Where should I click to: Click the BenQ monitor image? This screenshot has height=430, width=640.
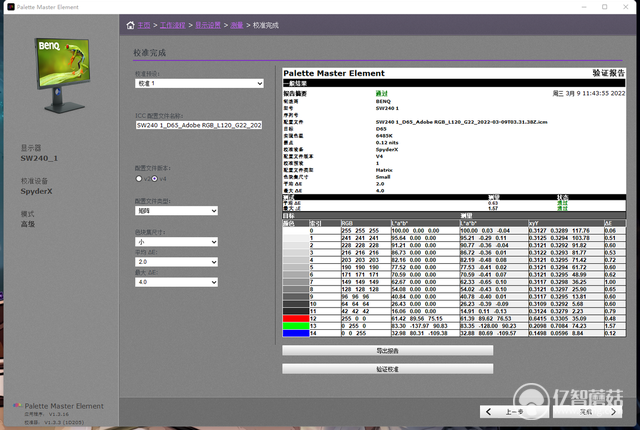[63, 75]
